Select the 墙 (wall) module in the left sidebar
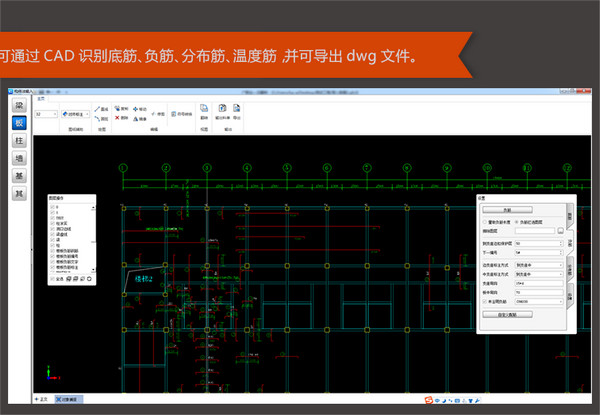Screen dimensions: 600x415 tap(19, 158)
